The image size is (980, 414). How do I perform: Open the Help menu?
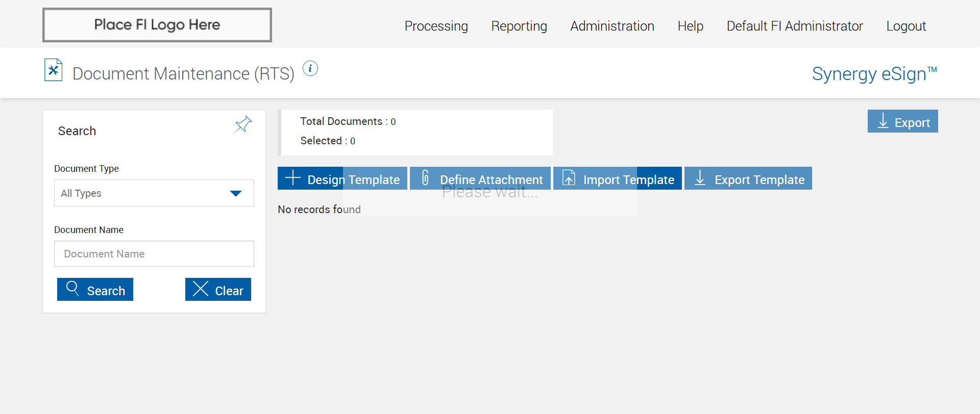(x=691, y=26)
